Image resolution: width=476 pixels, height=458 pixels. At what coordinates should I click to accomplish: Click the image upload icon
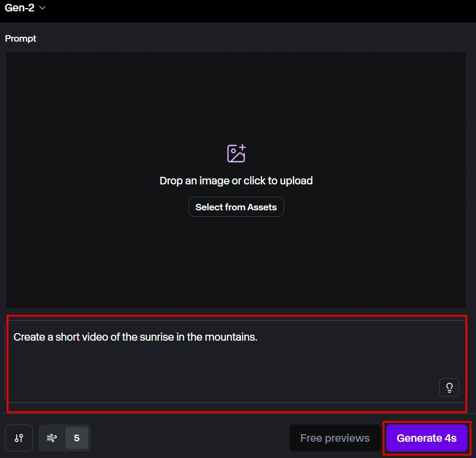pyautogui.click(x=236, y=153)
